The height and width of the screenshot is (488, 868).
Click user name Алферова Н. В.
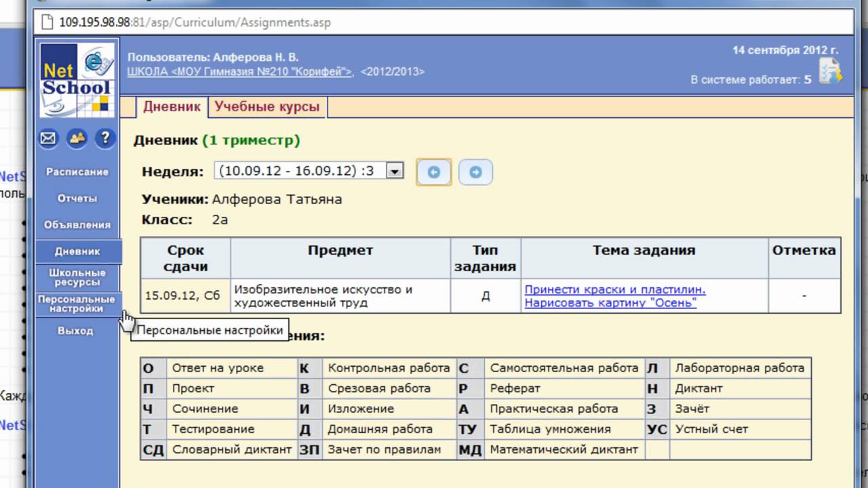(x=256, y=57)
